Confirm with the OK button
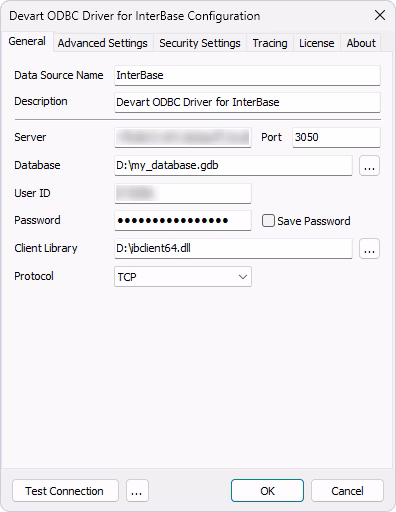The height and width of the screenshot is (512, 396). point(267,491)
